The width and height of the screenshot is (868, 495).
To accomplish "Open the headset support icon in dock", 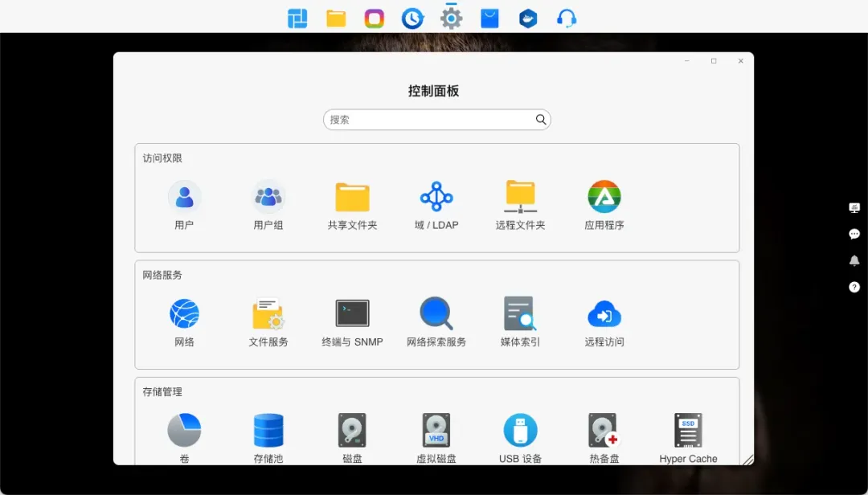I will [x=567, y=18].
